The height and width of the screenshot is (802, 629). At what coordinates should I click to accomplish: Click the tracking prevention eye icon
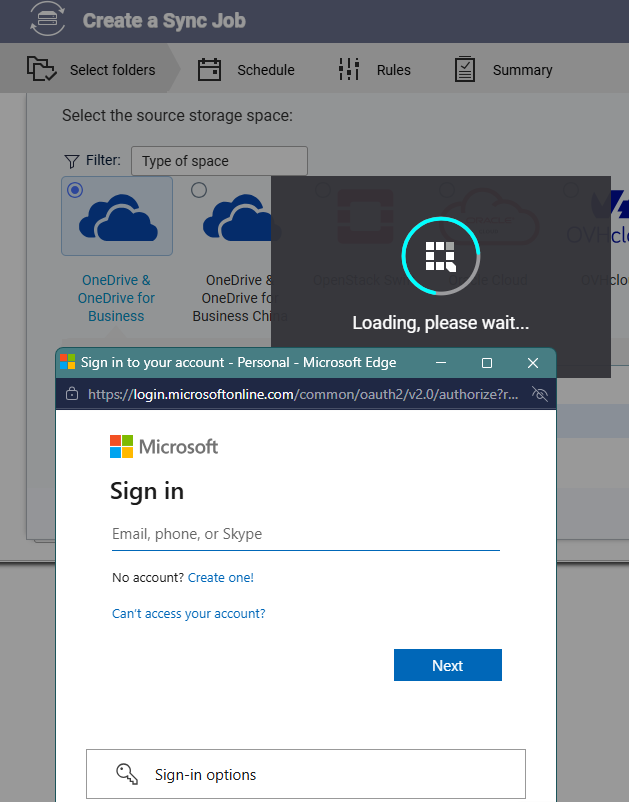[x=540, y=394]
